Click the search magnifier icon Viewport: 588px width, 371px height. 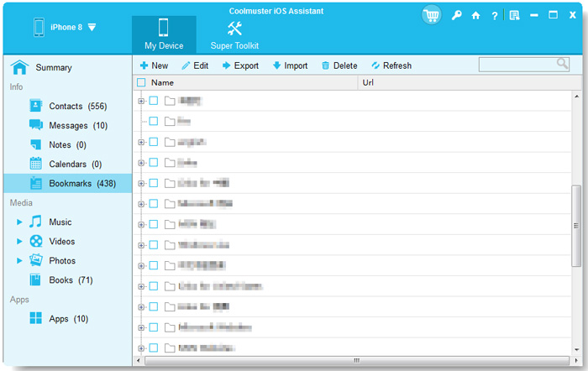click(x=562, y=64)
